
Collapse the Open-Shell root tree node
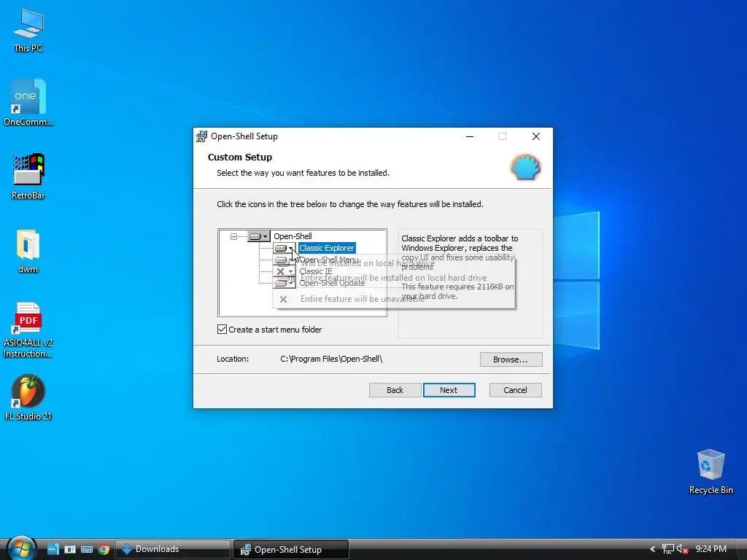(233, 236)
